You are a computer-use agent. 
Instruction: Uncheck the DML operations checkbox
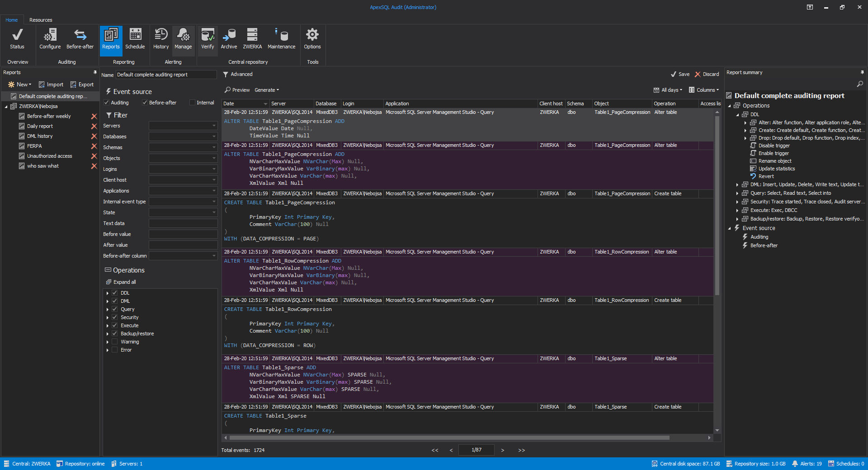point(115,301)
